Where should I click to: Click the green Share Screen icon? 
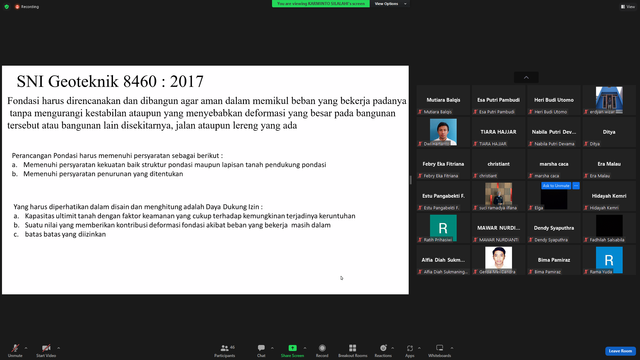pos(292,348)
